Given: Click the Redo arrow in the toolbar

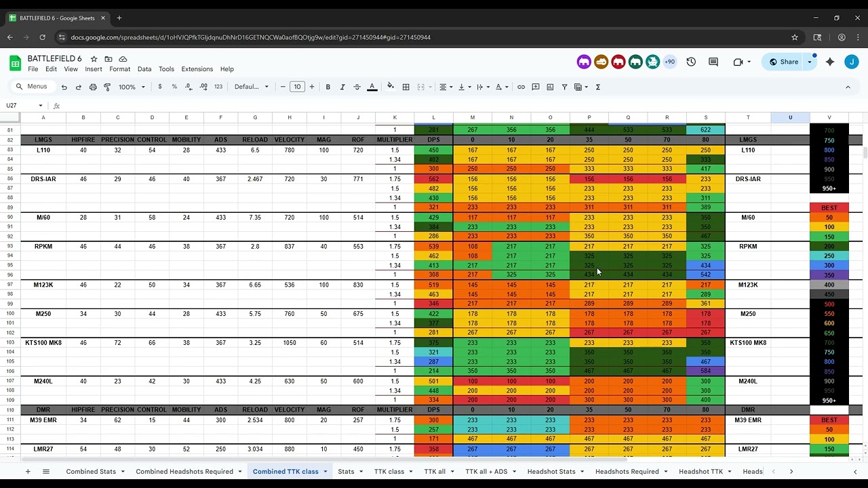Looking at the screenshot, I should 78,87.
